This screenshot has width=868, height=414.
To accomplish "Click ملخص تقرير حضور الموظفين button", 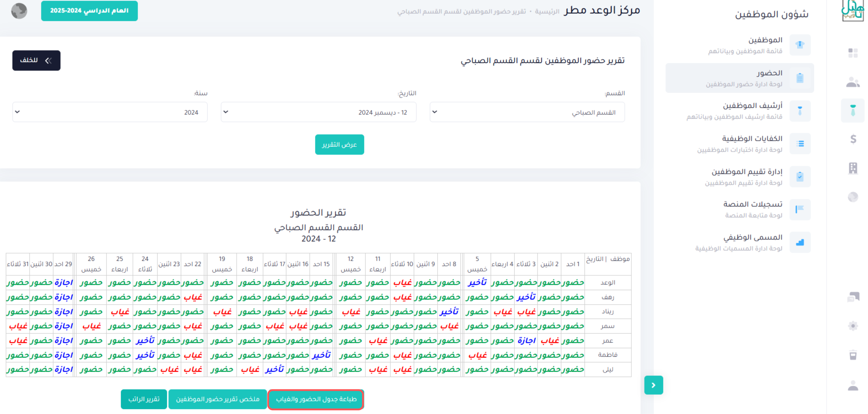I will 218,399.
